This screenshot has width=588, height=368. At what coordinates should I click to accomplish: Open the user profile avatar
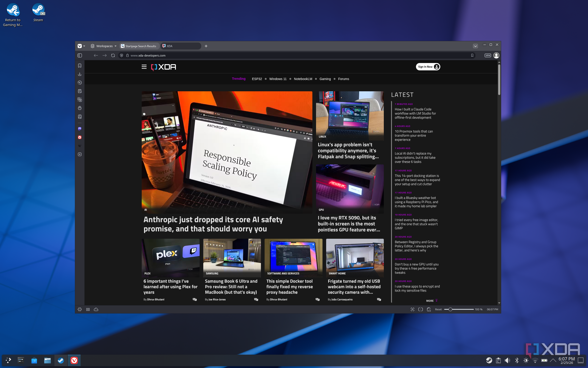click(x=496, y=55)
